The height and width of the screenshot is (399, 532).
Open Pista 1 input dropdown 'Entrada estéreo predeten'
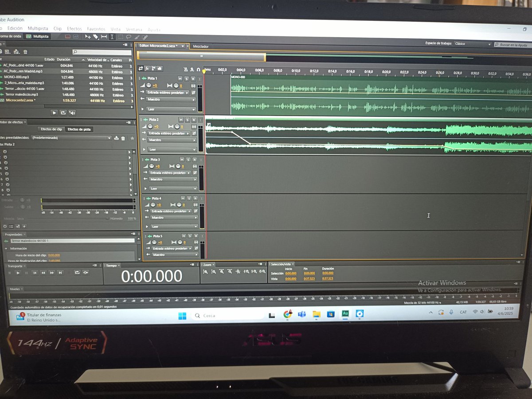coord(168,93)
